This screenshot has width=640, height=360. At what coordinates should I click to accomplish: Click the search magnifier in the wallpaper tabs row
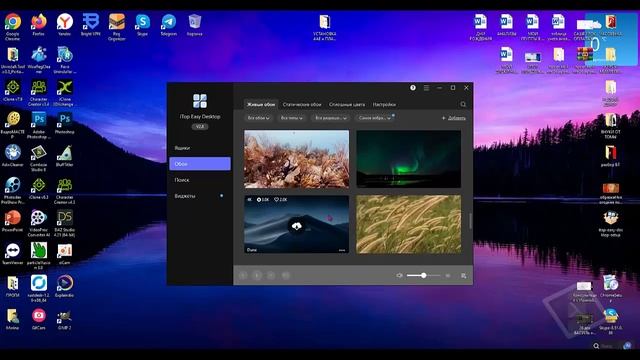click(463, 104)
